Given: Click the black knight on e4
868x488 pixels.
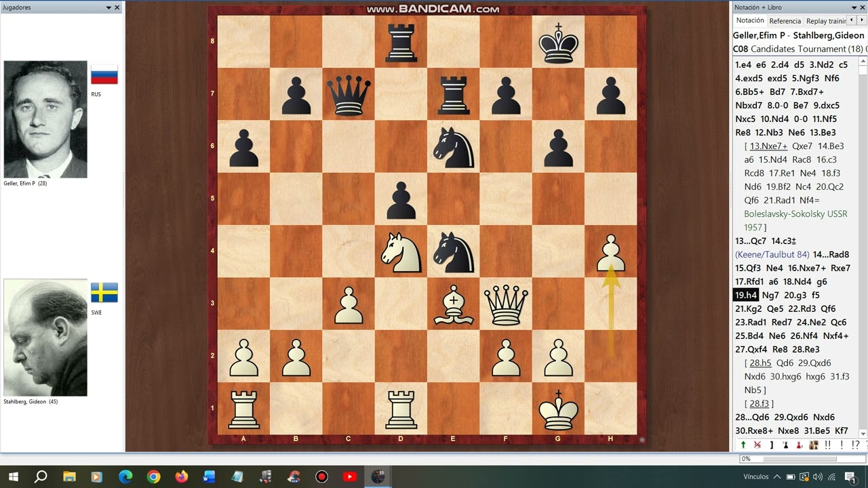Looking at the screenshot, I should (454, 251).
